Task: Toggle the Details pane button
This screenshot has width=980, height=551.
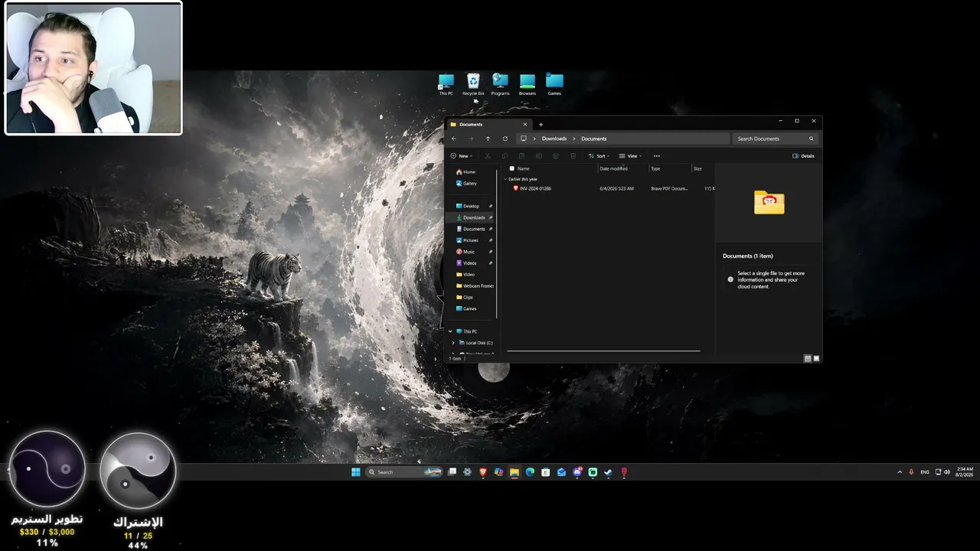Action: click(804, 156)
